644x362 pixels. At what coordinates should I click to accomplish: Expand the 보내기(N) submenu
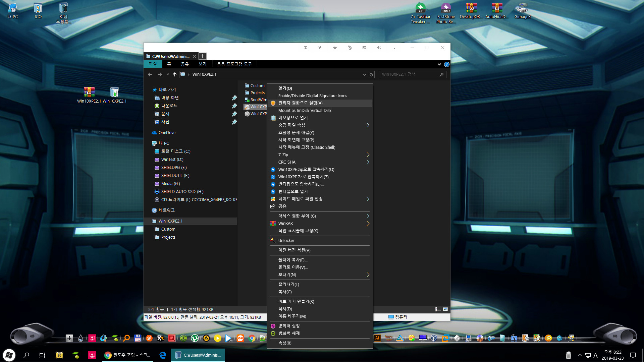[x=320, y=275]
